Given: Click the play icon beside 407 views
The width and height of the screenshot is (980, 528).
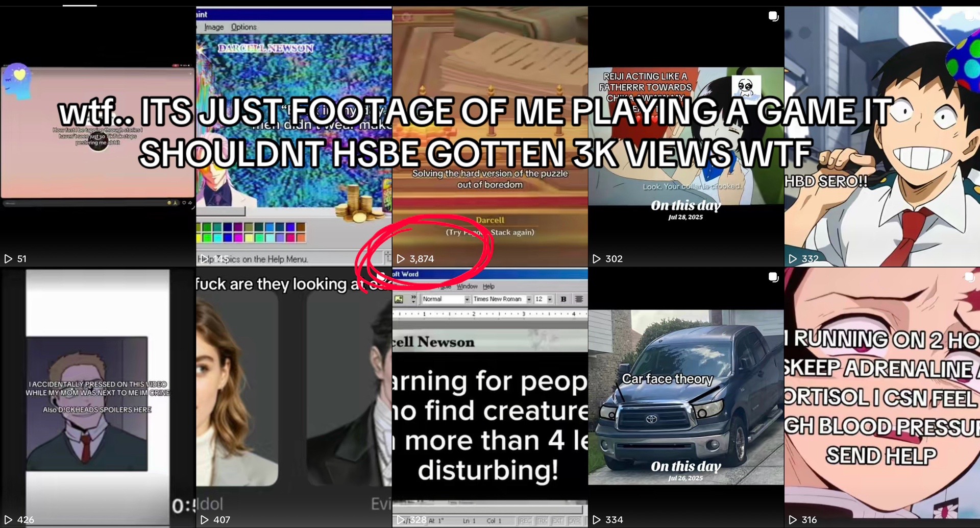Looking at the screenshot, I should [x=204, y=520].
